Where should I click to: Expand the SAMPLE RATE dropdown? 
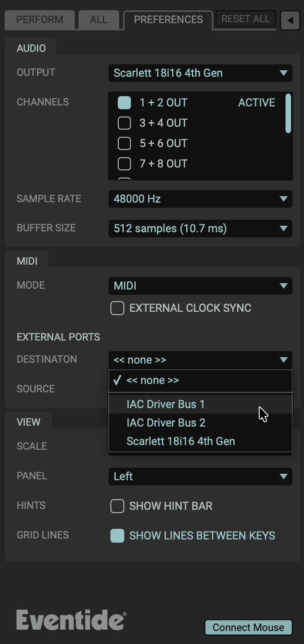pyautogui.click(x=200, y=199)
